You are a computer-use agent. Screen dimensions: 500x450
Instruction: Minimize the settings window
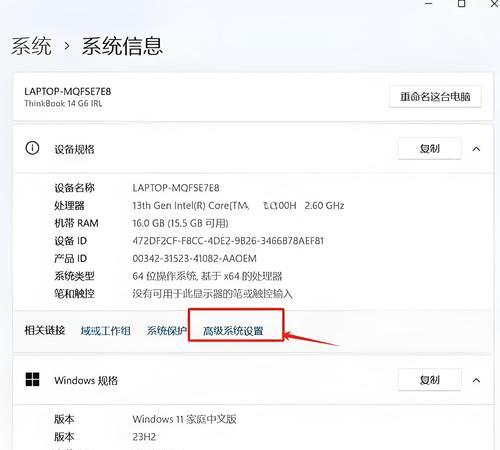pyautogui.click(x=429, y=4)
